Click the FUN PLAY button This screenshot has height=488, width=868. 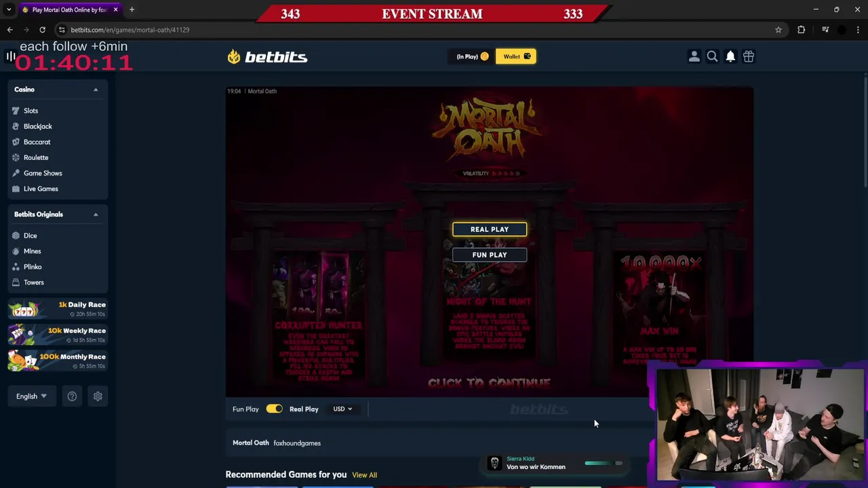coord(490,255)
